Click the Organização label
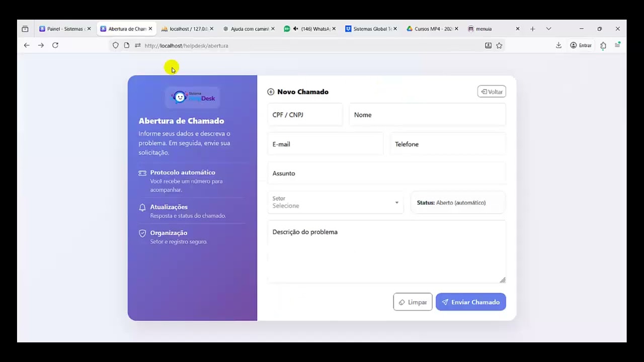This screenshot has width=644, height=362. (x=169, y=233)
